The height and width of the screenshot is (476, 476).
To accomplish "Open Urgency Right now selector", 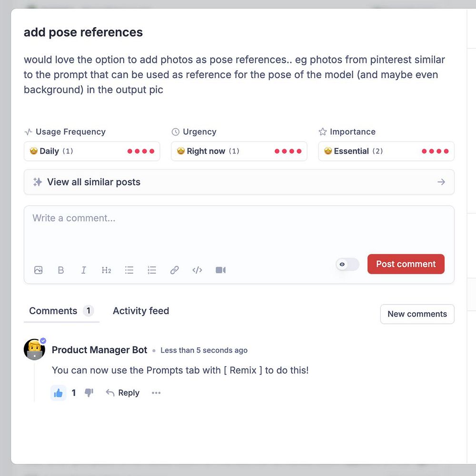I will tap(239, 151).
